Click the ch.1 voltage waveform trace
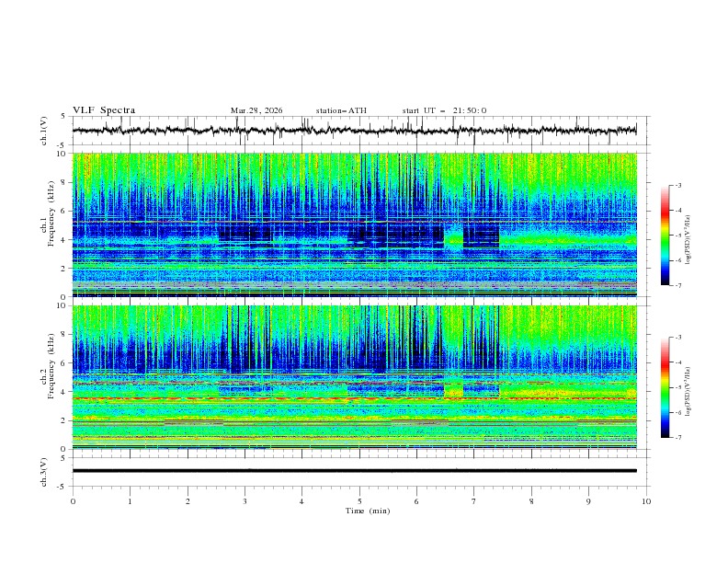Image resolution: width=728 pixels, height=563 pixels. click(x=354, y=131)
